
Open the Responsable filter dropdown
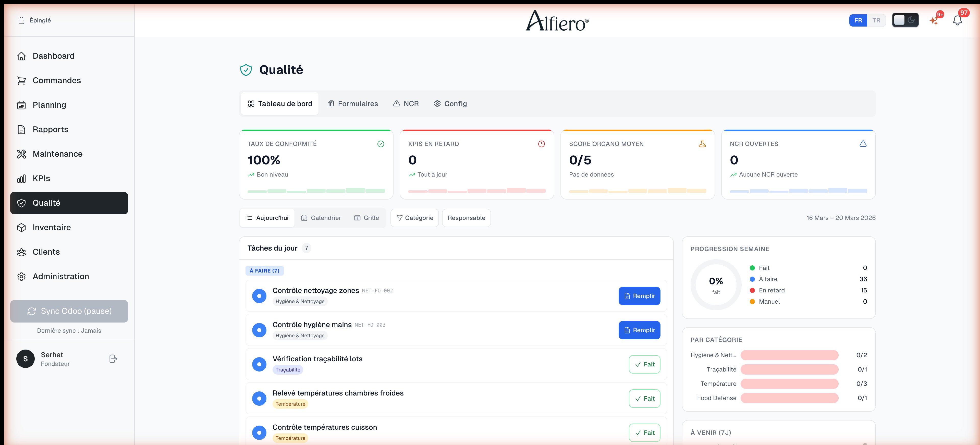click(x=467, y=218)
